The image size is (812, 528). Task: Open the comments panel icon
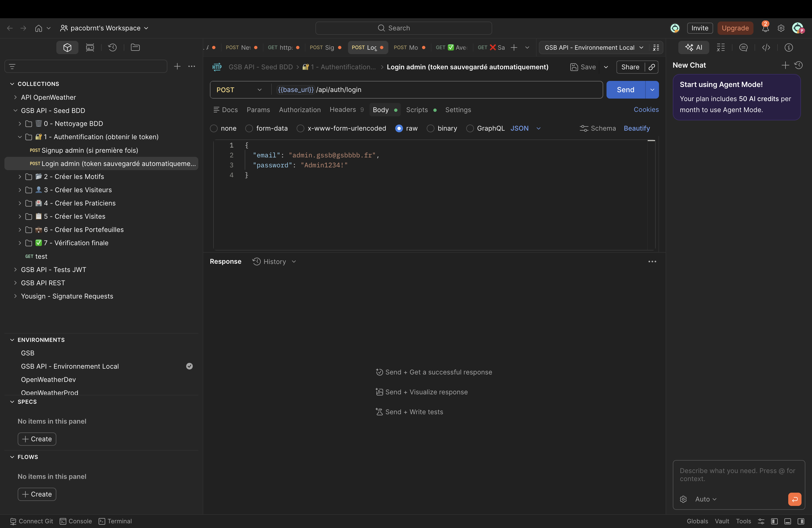tap(743, 47)
